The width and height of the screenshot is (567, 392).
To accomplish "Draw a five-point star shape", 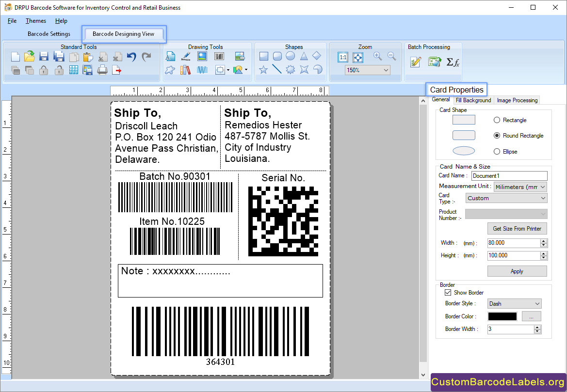I will tap(263, 69).
